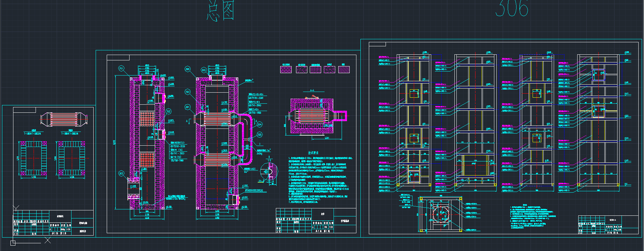This screenshot has height=251, width=644.
Task: Select the circular 1:5 detail view
Action: click(268, 171)
